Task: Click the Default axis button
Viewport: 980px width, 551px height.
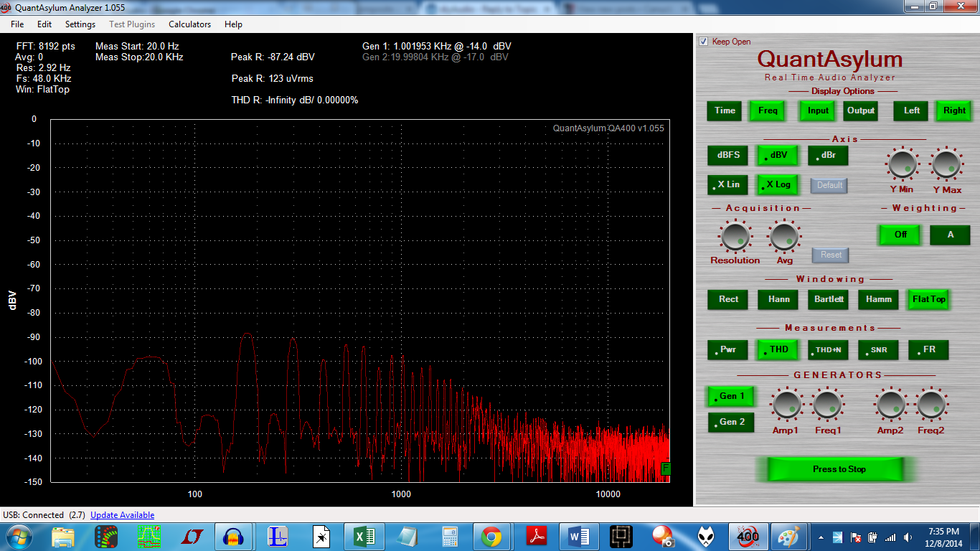Action: coord(829,185)
